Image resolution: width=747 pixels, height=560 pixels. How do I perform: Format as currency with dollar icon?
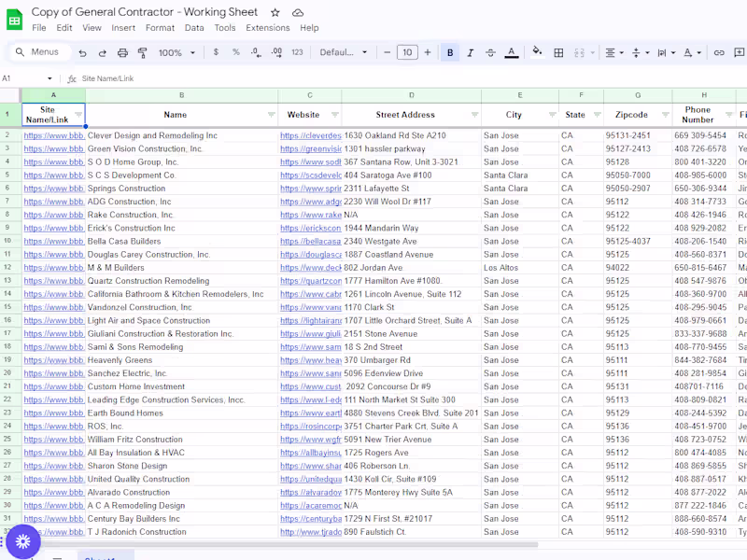click(x=216, y=53)
